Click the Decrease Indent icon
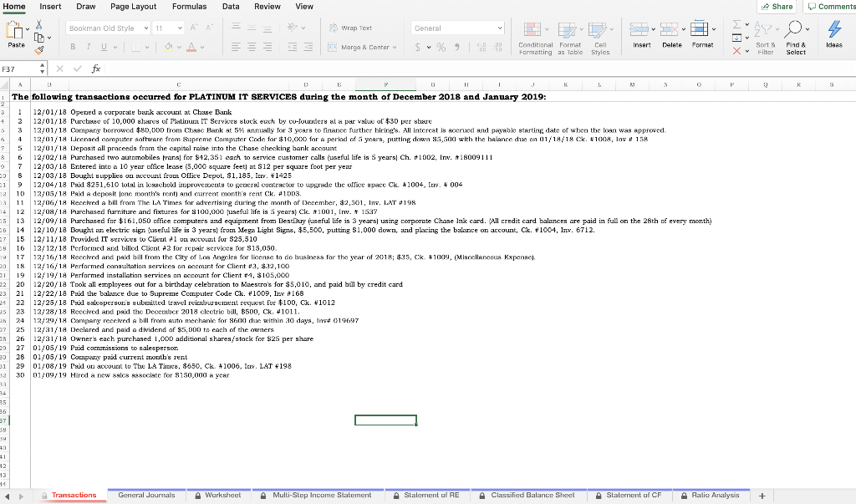This screenshot has width=856, height=504. click(293, 48)
